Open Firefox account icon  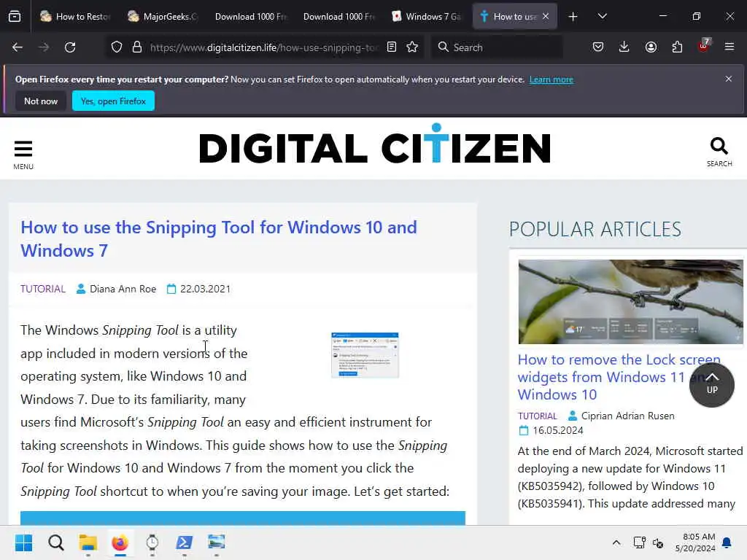pos(651,47)
